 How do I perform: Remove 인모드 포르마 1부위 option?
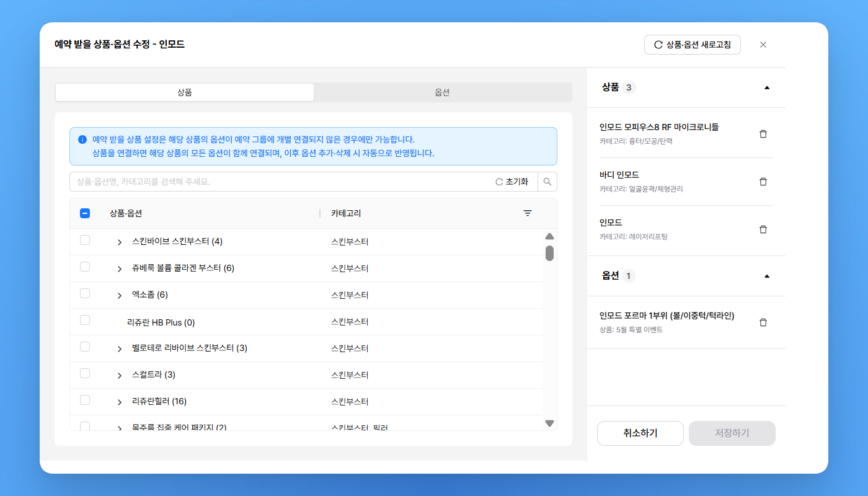(763, 322)
